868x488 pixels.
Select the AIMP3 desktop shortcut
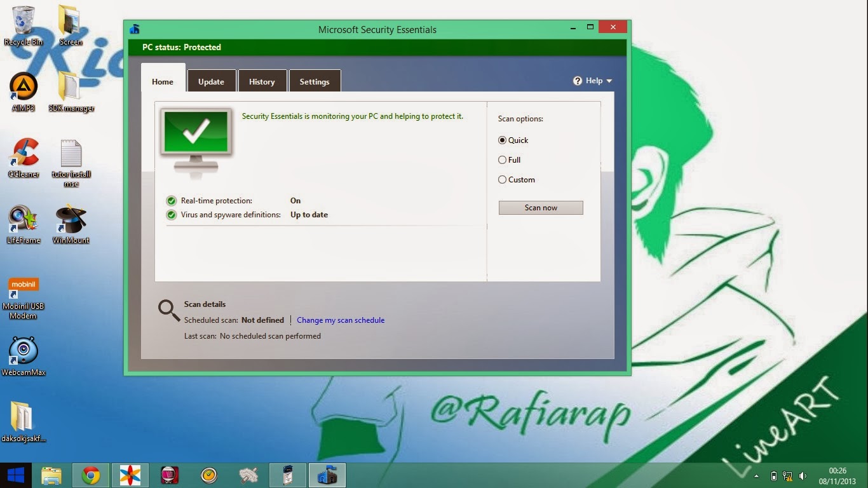click(24, 92)
